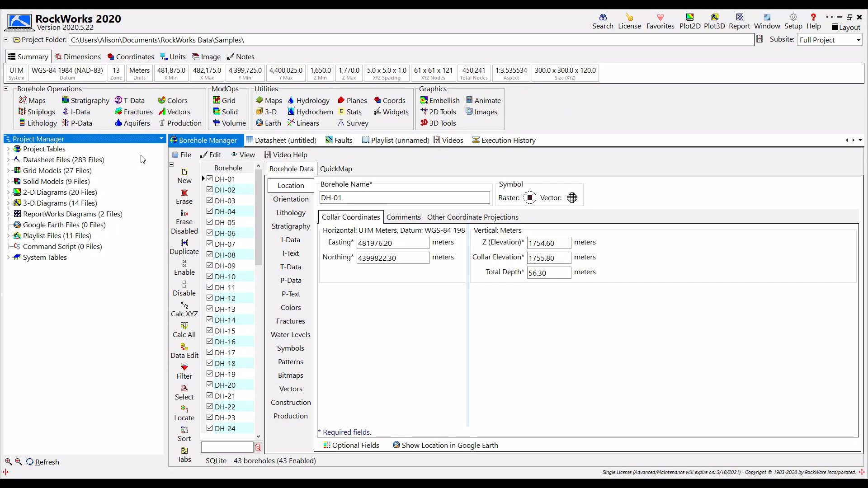Open the Subsite dropdown
Image resolution: width=868 pixels, height=488 pixels.
tap(830, 40)
